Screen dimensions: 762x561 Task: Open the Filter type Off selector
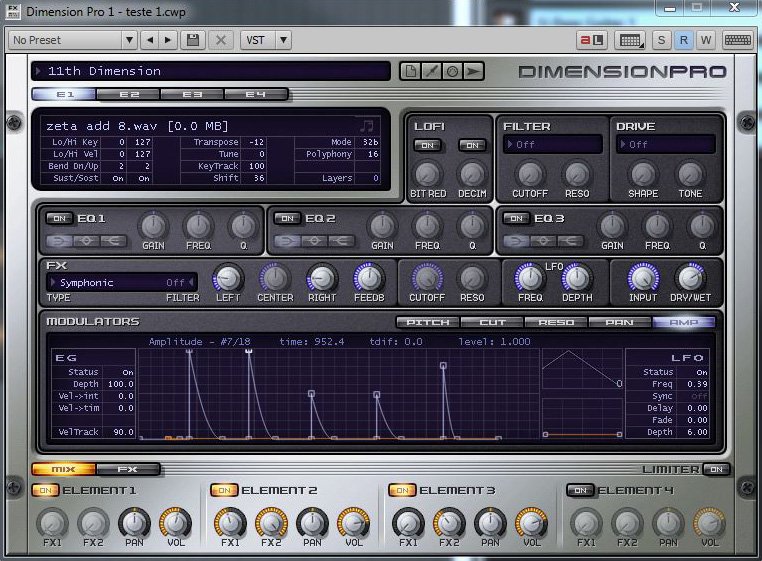553,144
